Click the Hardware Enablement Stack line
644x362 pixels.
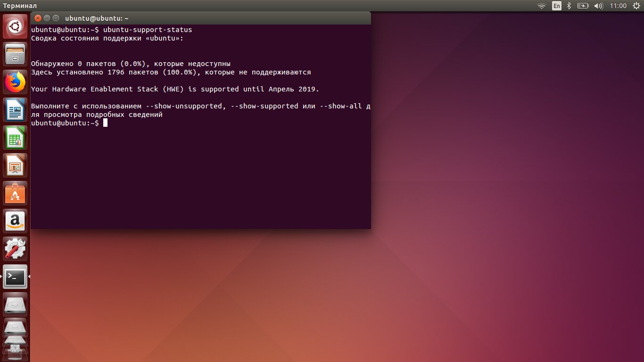tap(175, 89)
